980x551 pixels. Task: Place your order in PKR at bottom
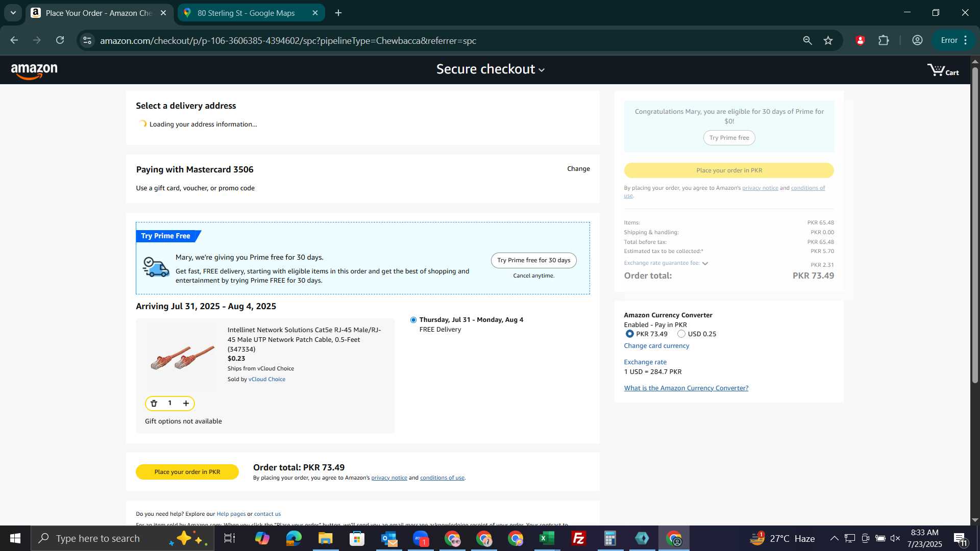pos(187,472)
